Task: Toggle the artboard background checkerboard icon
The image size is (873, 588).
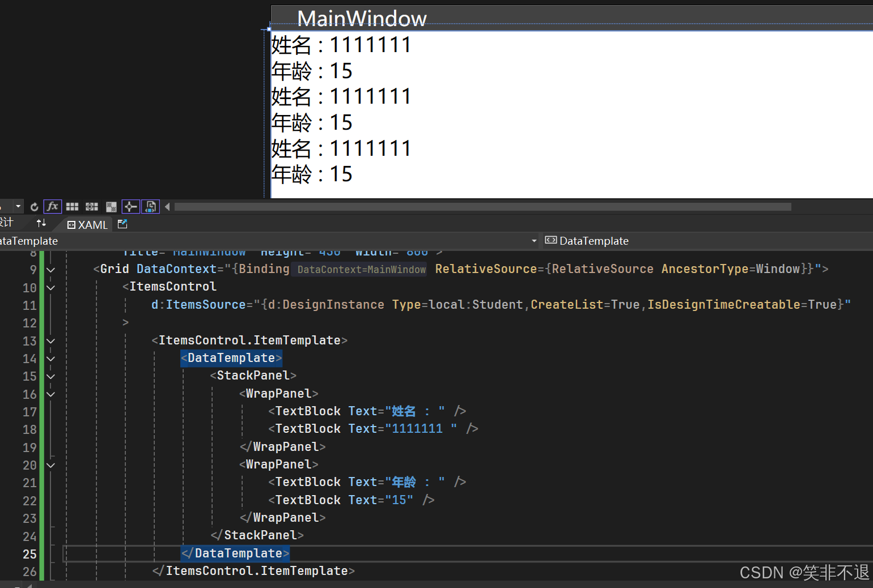Action: click(x=111, y=207)
